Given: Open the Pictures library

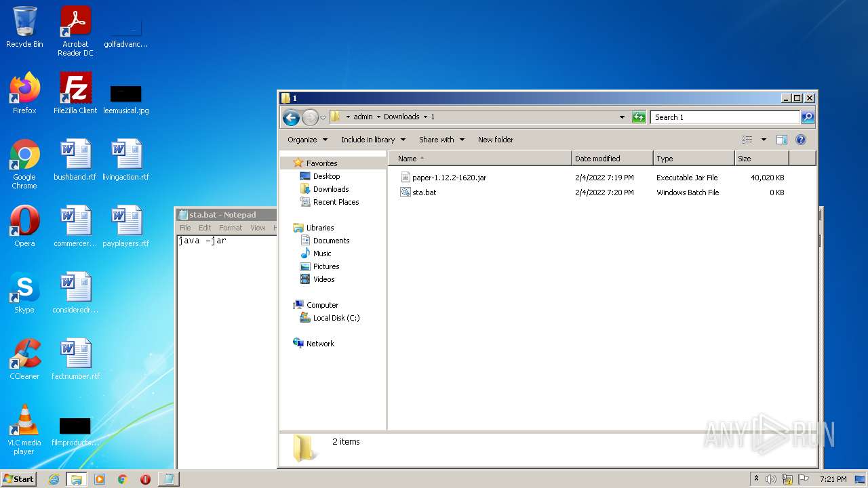Looking at the screenshot, I should point(326,266).
